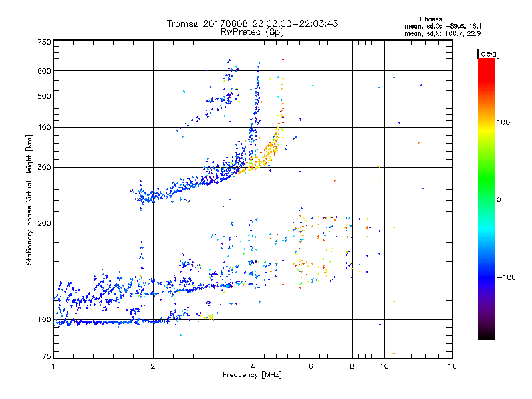Click the 750 tick on the height axis

tap(45, 42)
